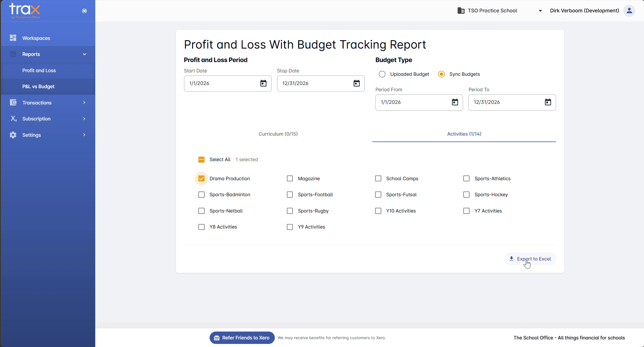
Task: Click the Xero referral benefits disclaimer text
Action: [x=332, y=338]
